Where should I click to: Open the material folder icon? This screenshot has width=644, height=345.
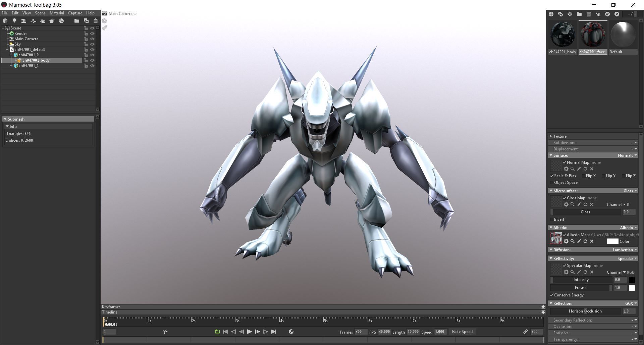point(579,14)
